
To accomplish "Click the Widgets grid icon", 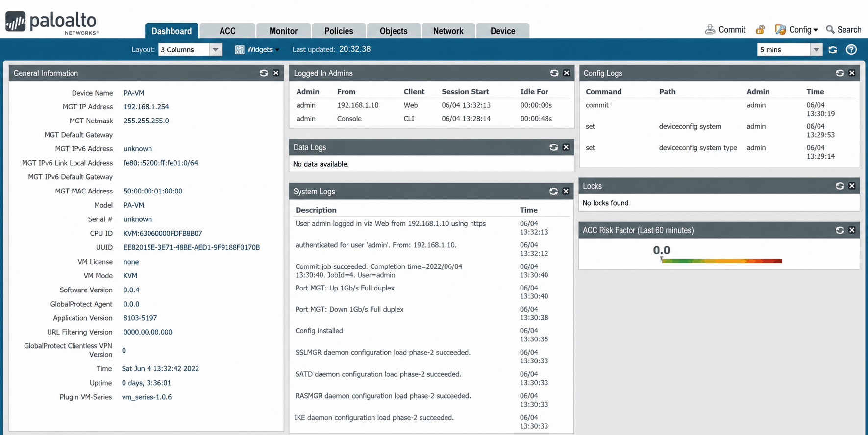I will coord(240,50).
